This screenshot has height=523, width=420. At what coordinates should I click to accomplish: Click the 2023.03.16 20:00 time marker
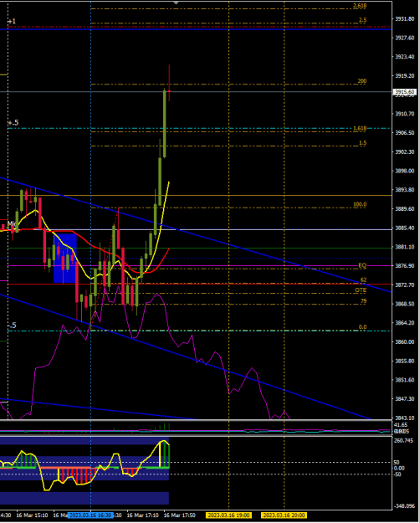click(x=284, y=515)
